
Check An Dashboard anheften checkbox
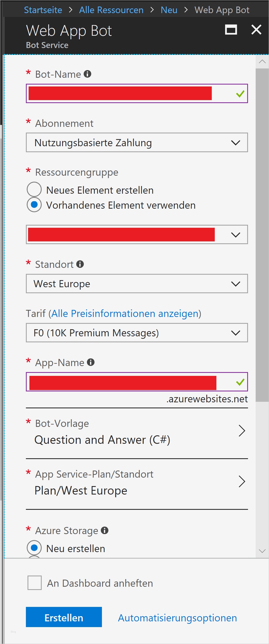click(35, 583)
